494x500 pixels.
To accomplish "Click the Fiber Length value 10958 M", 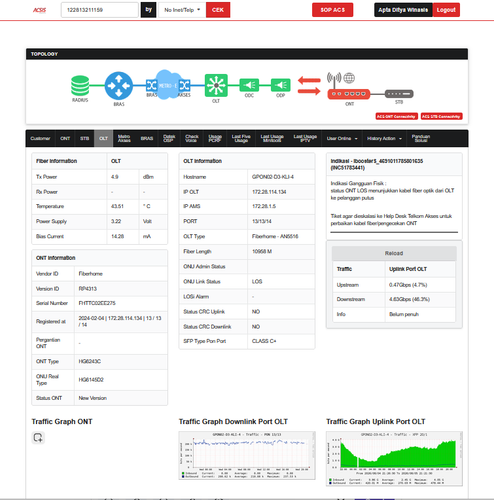I will (x=262, y=251).
